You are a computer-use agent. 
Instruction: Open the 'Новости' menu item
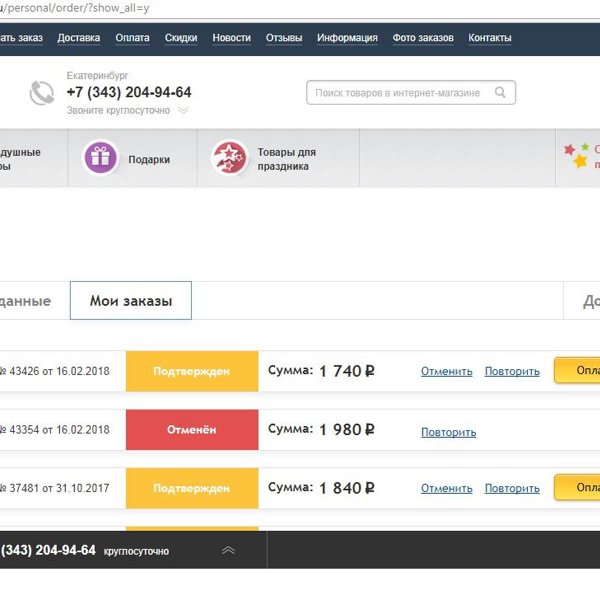(232, 38)
